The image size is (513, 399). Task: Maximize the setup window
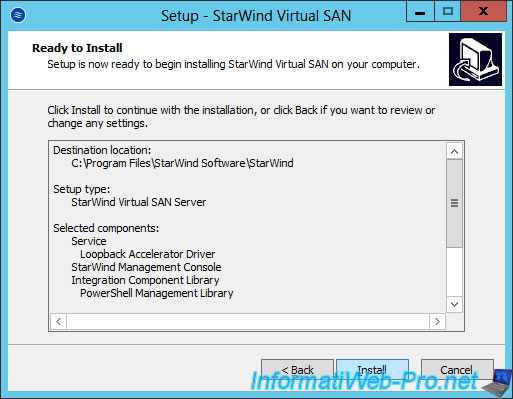(x=447, y=12)
